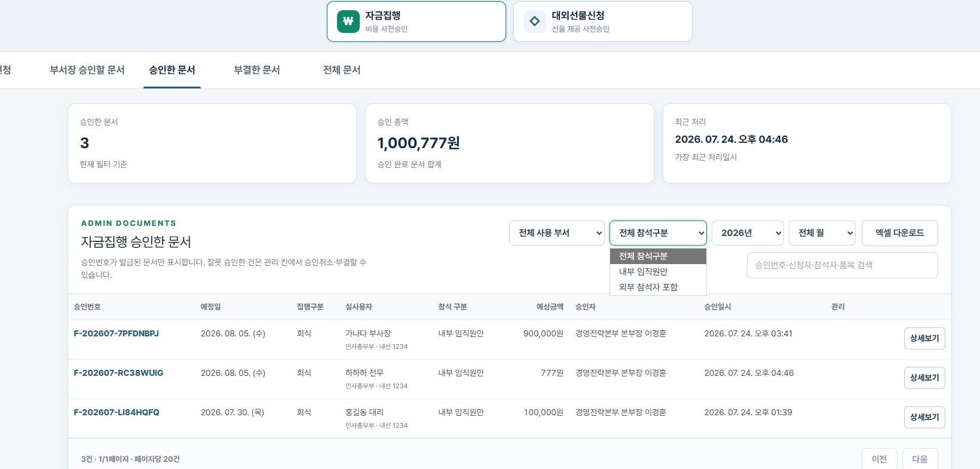The height and width of the screenshot is (469, 980).
Task: Click the 엑셀 다운로드 button
Action: point(900,233)
